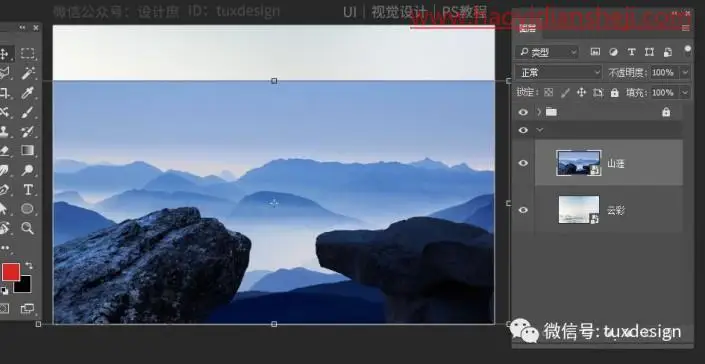Viewport: 705px width, 364px height.
Task: Open the three-dots edit toolbar button
Action: tap(4, 248)
